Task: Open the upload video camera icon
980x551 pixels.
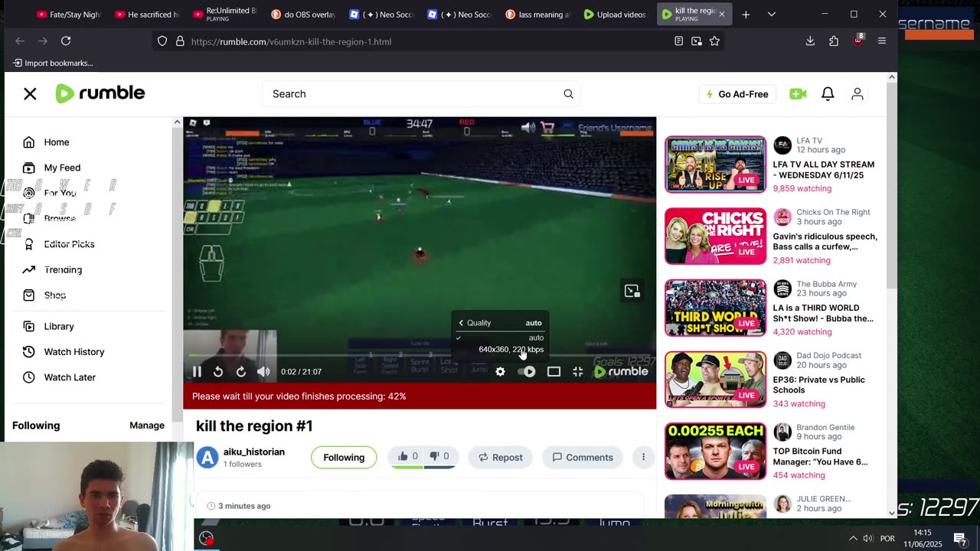Action: click(798, 93)
